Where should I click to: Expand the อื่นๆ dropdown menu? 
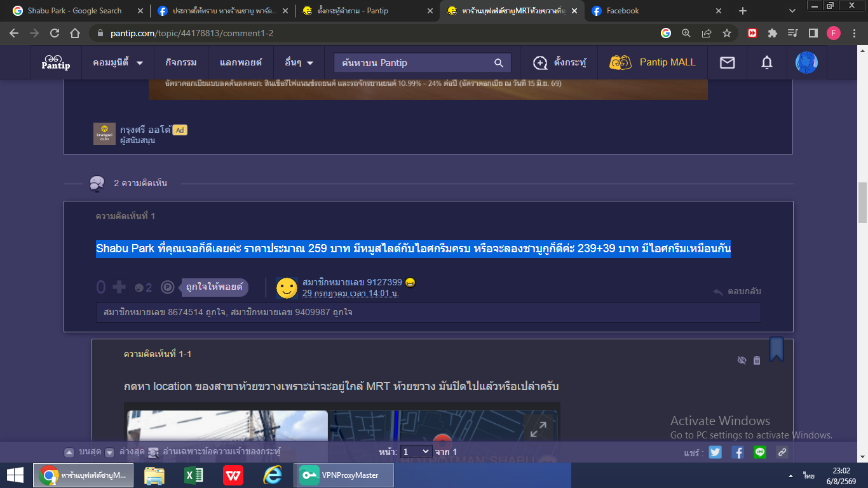(x=299, y=62)
